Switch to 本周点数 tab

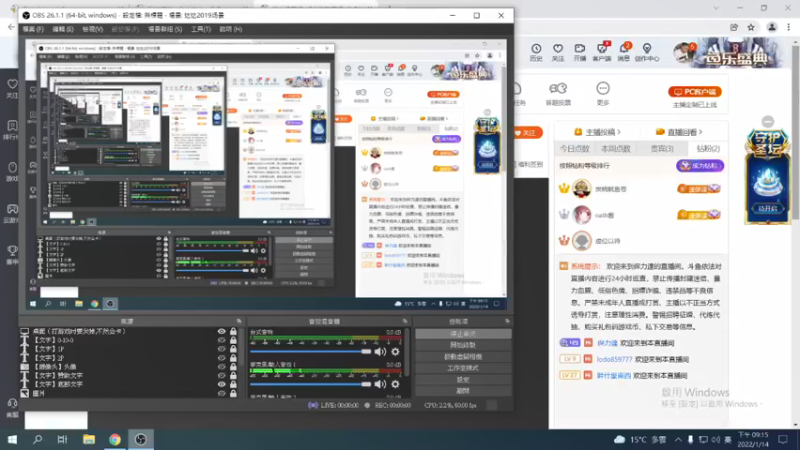coord(615,148)
